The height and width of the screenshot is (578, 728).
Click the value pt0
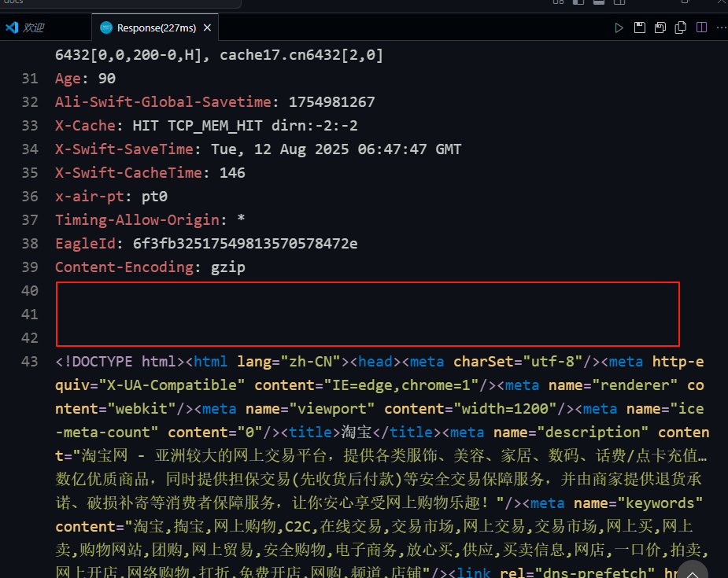coord(154,197)
